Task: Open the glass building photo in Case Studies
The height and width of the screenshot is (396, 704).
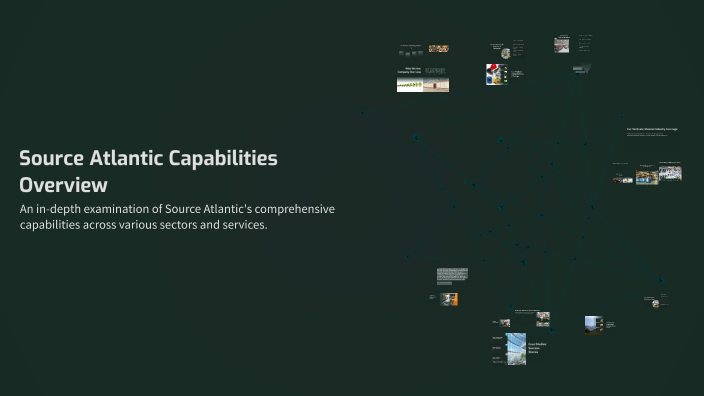Action: point(515,348)
